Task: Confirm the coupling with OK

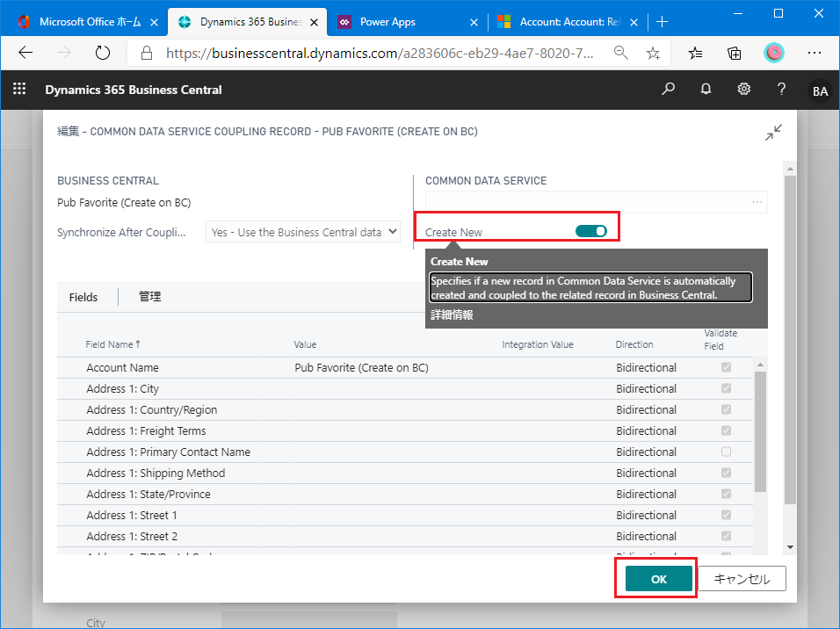Action: (x=658, y=579)
